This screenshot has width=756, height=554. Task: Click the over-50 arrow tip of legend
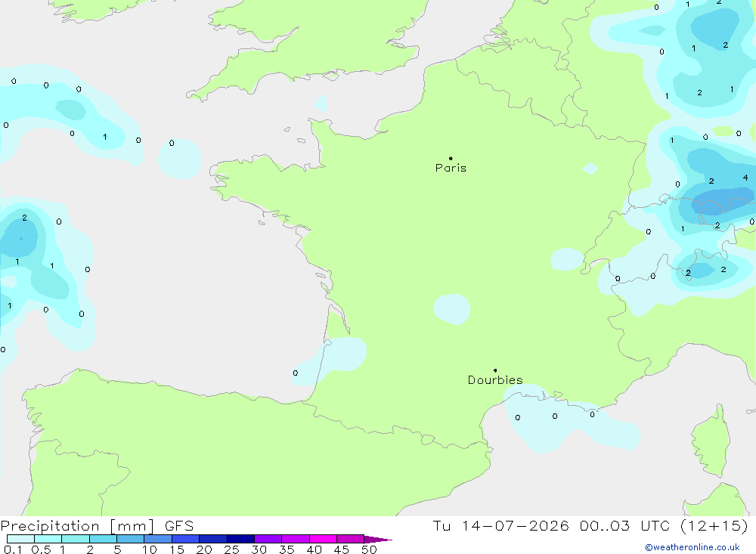pyautogui.click(x=378, y=540)
